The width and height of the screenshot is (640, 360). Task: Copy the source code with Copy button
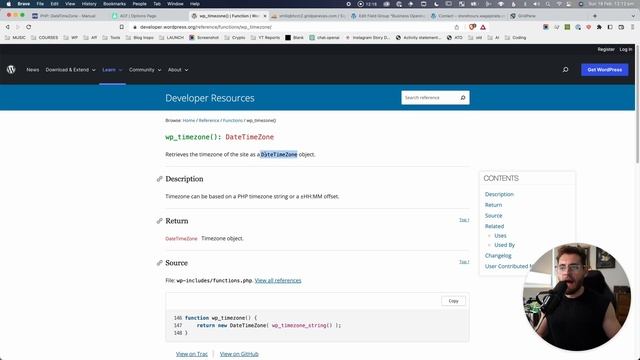pyautogui.click(x=453, y=301)
